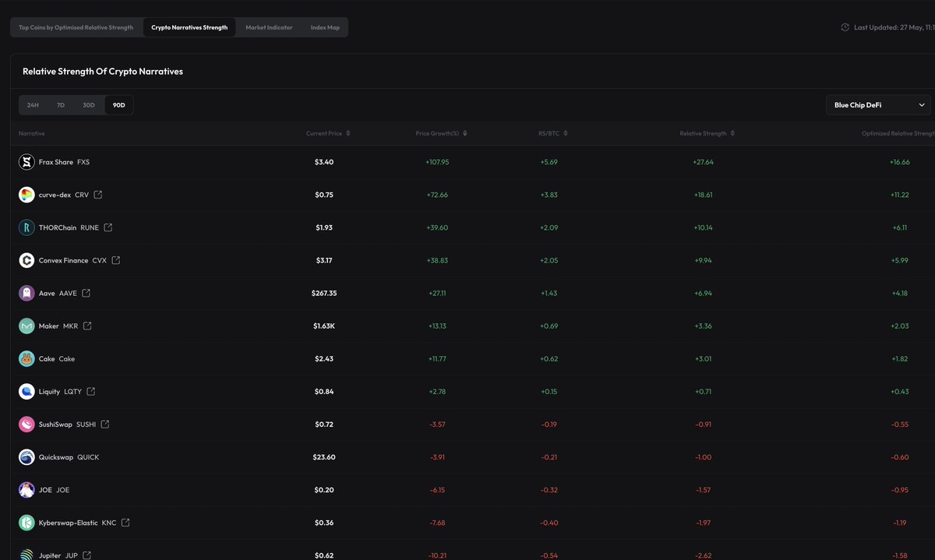Open external link icon next to MKR

pos(87,326)
